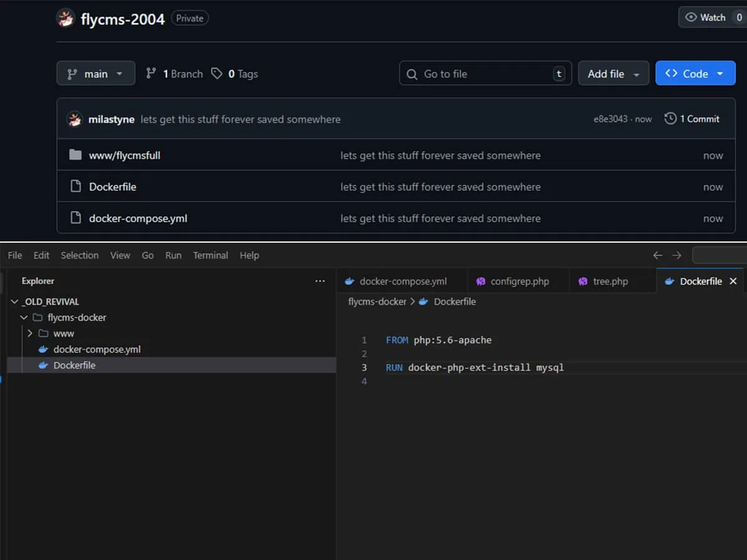The image size is (747, 560).
Task: Close the Dockerfile editor tab
Action: [x=733, y=281]
